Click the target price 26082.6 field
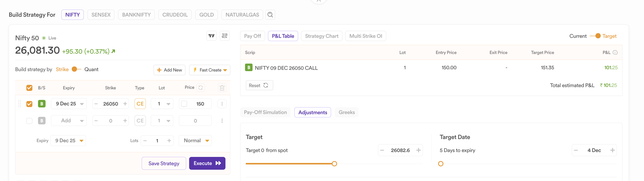This screenshot has height=181, width=644. [x=400, y=150]
